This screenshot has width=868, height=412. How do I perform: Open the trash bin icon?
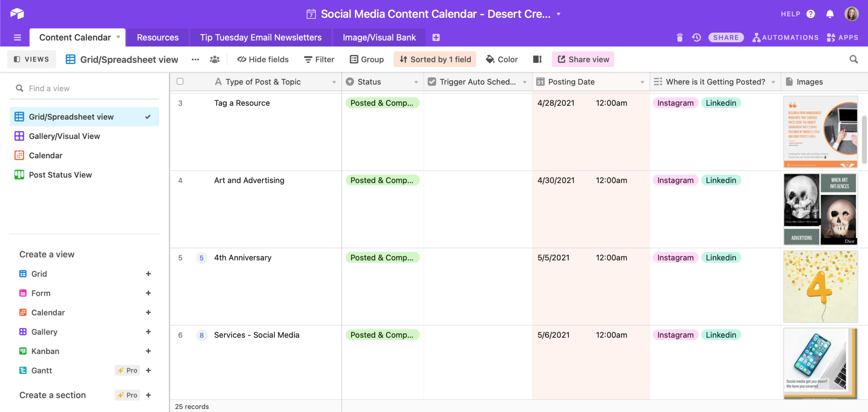pos(679,37)
